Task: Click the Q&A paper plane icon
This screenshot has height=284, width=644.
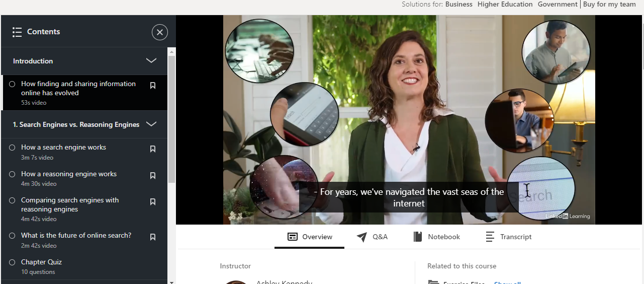Action: tap(361, 237)
